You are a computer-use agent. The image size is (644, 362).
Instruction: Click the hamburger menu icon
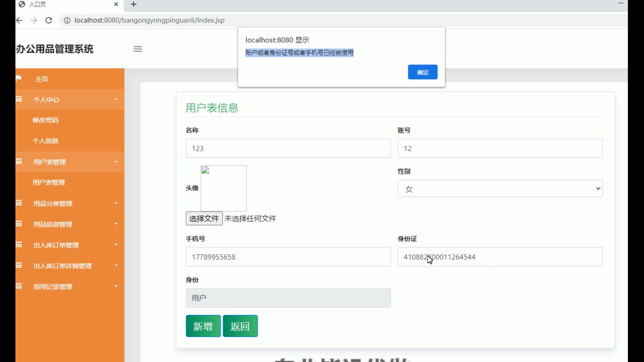coord(138,49)
